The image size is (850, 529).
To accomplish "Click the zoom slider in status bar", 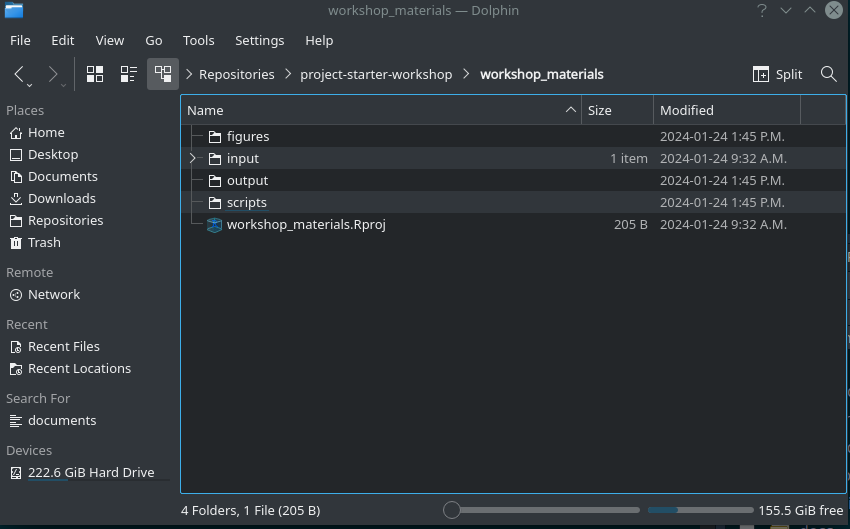I will pos(545,510).
